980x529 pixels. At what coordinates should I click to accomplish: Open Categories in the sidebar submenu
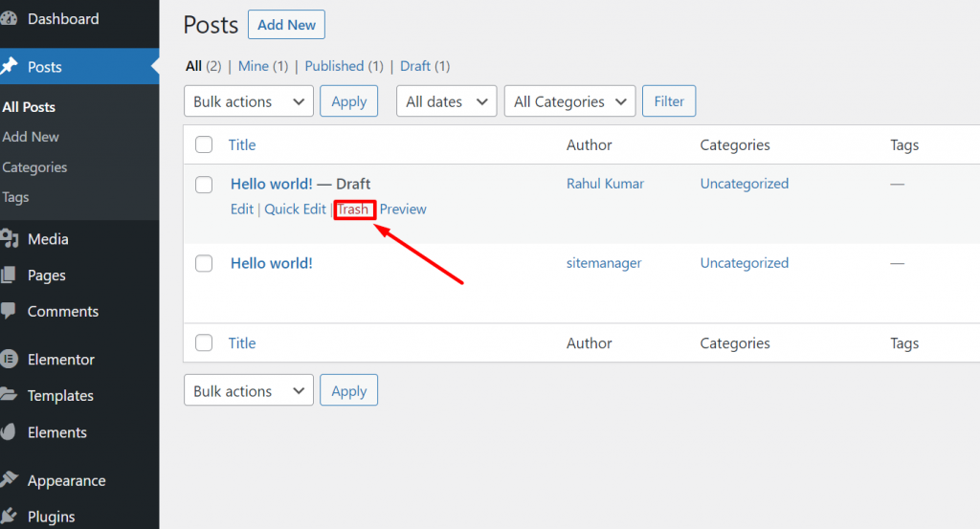click(x=34, y=167)
